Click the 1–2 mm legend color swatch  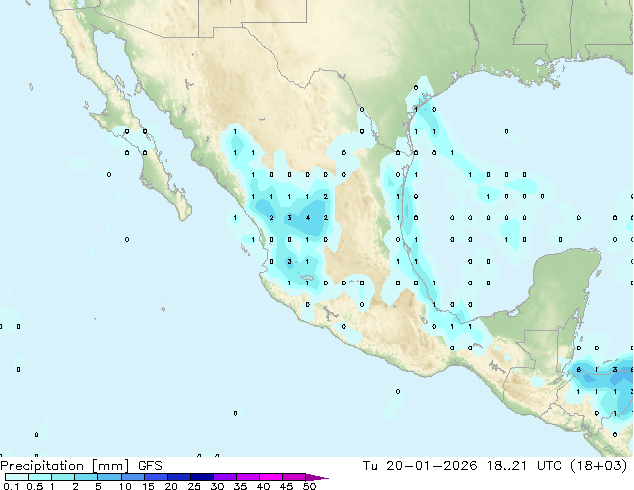tap(63, 477)
